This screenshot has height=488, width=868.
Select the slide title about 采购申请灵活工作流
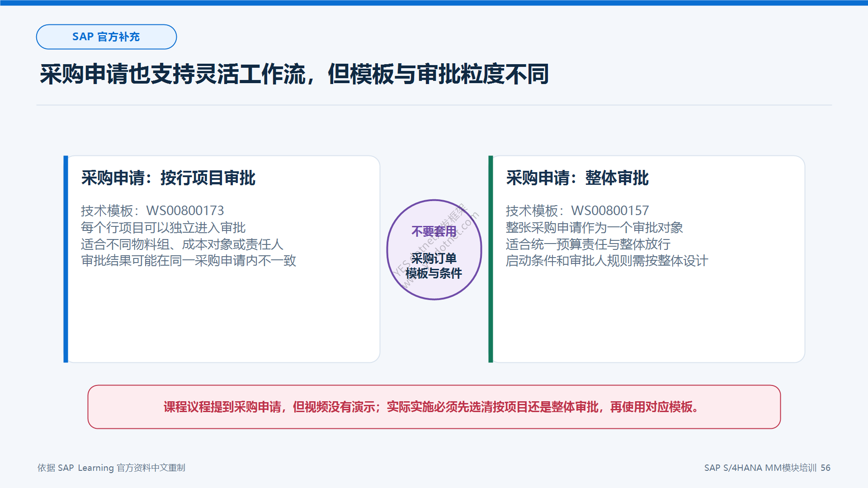(x=294, y=74)
